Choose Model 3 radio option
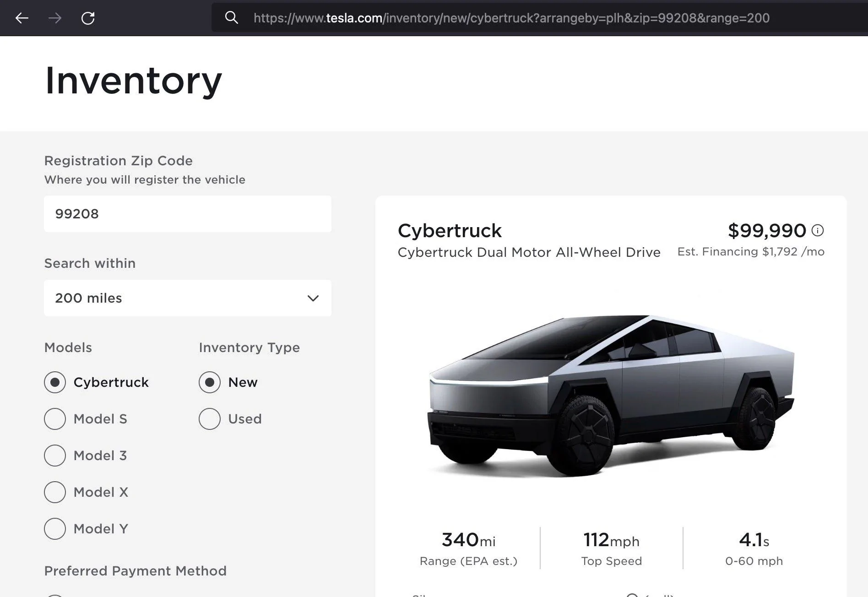 55,456
